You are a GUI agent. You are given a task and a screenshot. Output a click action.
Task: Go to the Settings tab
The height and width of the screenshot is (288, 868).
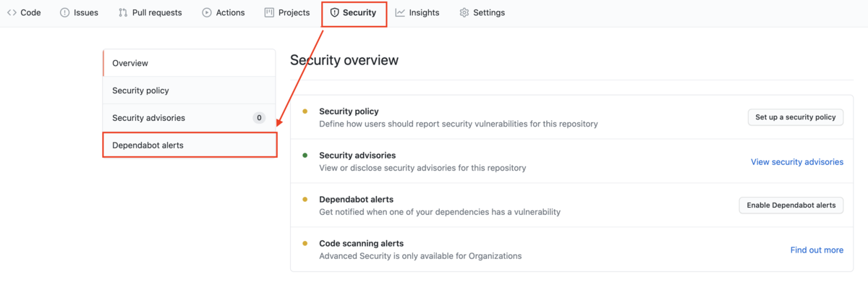click(x=482, y=12)
